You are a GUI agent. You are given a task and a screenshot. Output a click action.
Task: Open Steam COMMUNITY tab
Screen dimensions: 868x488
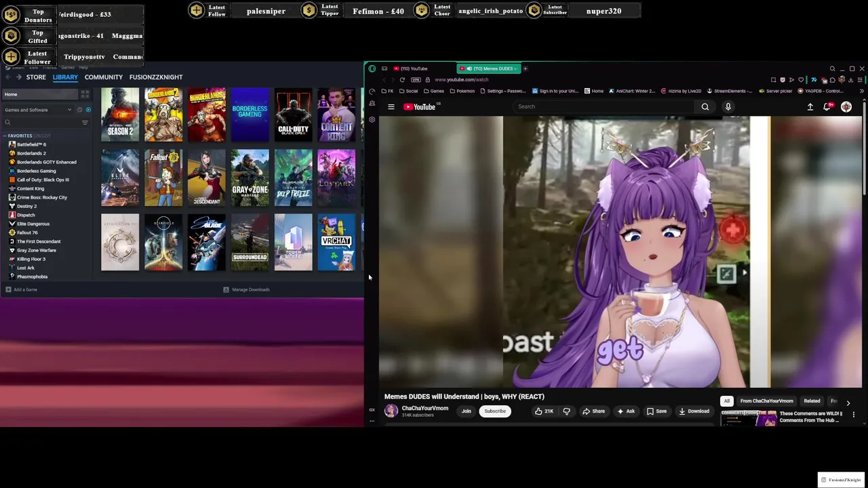tap(104, 77)
